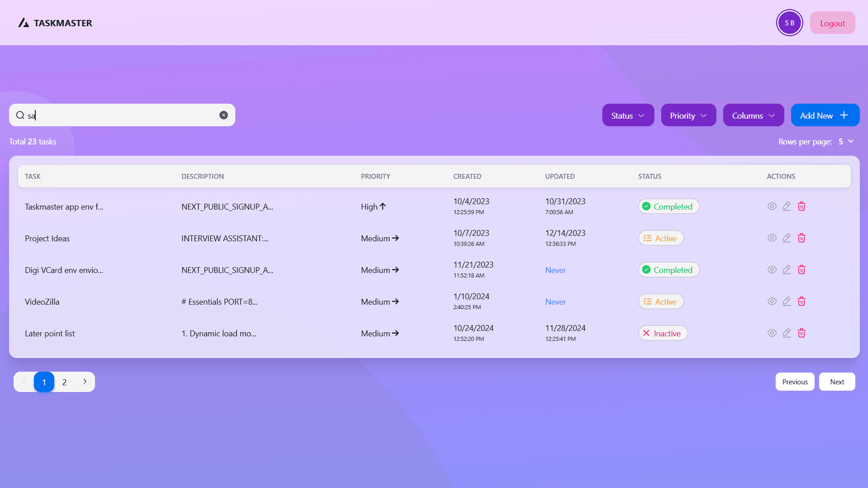
Task: Sort by the STATUS column header
Action: [650, 177]
